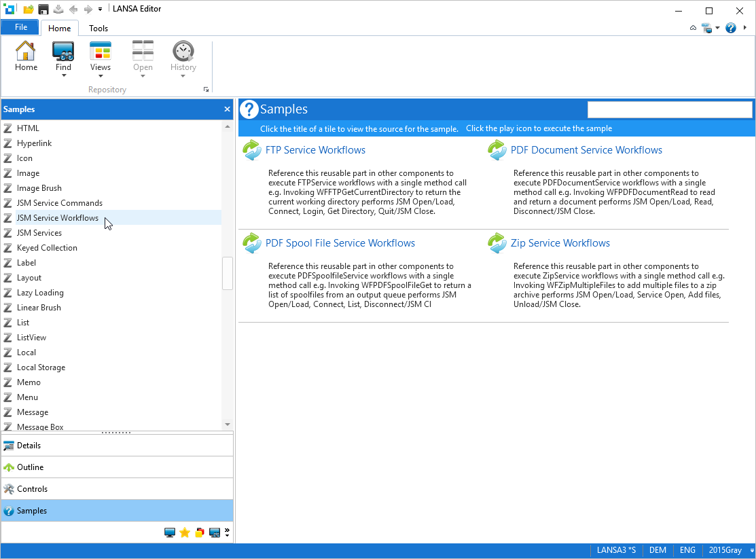Click the red and yellow squares icon

coord(200,533)
